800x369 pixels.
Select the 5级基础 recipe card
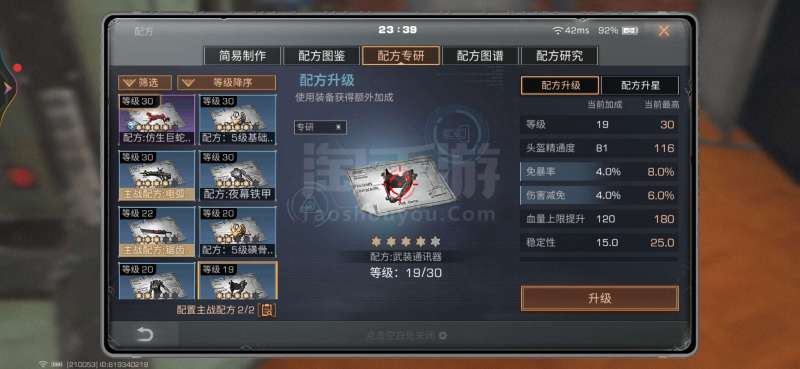click(x=238, y=120)
